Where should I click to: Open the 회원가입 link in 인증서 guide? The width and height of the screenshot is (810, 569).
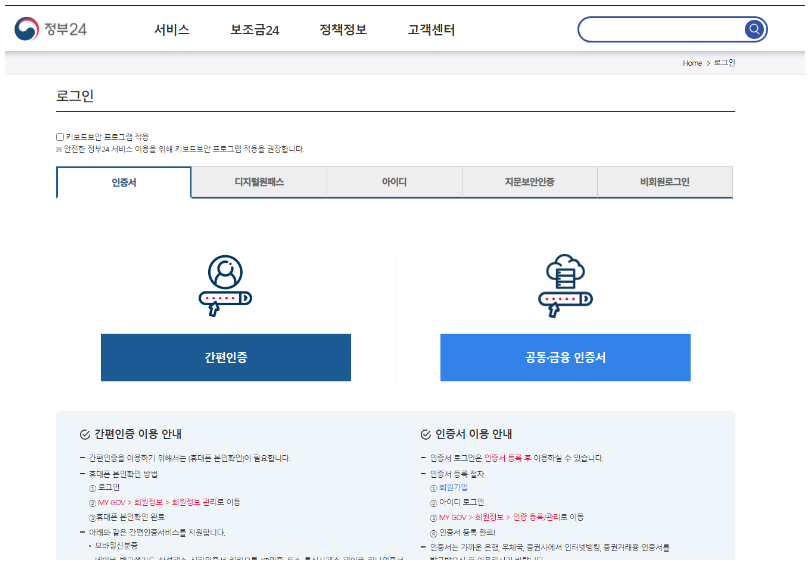pyautogui.click(x=453, y=487)
